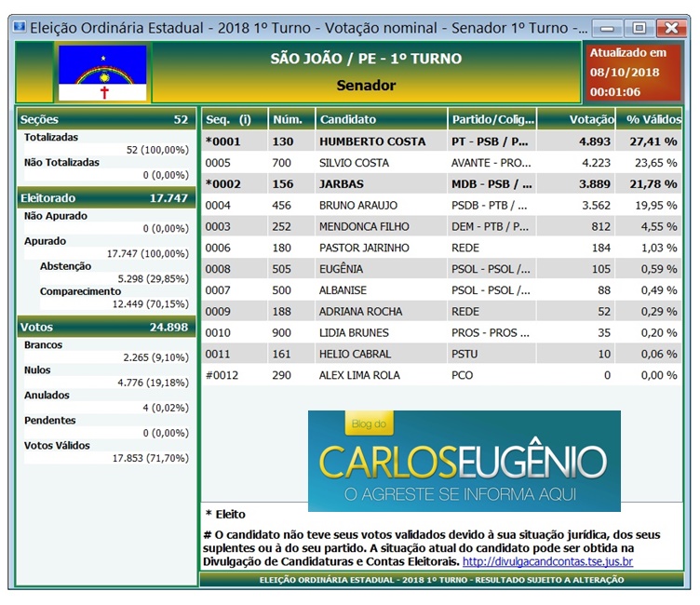The height and width of the screenshot is (605, 700).
Task: Click the Brancos 2.265 (9,10%) value
Action: point(155,357)
